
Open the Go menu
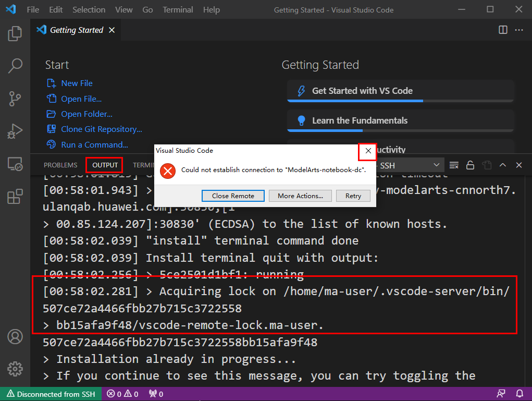(147, 10)
